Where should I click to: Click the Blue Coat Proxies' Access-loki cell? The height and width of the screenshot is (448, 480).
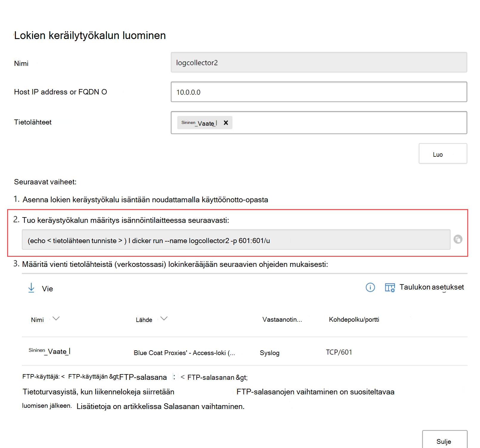click(x=184, y=353)
